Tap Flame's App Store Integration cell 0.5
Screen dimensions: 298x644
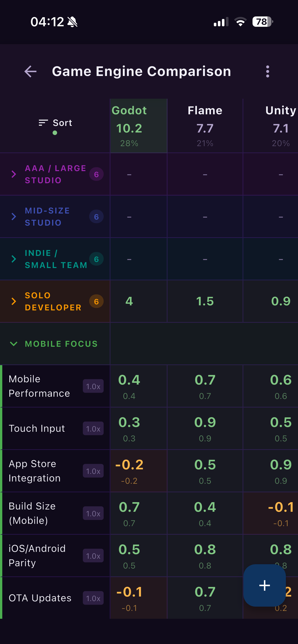(205, 471)
